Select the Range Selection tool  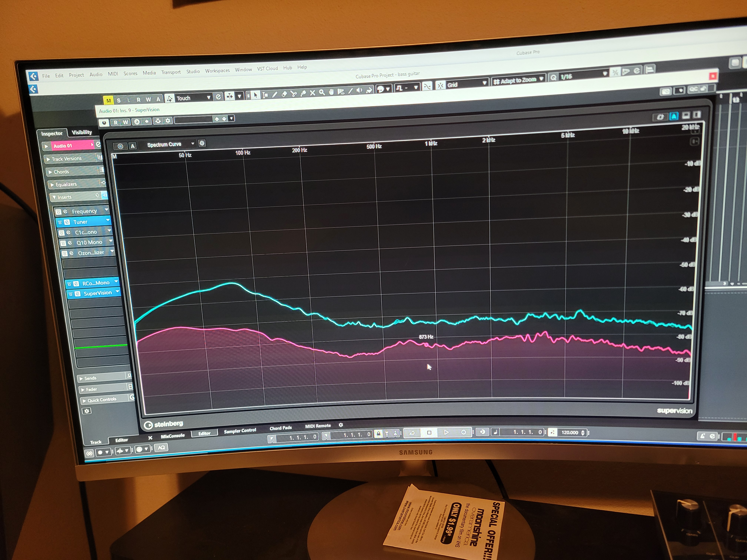pyautogui.click(x=265, y=95)
